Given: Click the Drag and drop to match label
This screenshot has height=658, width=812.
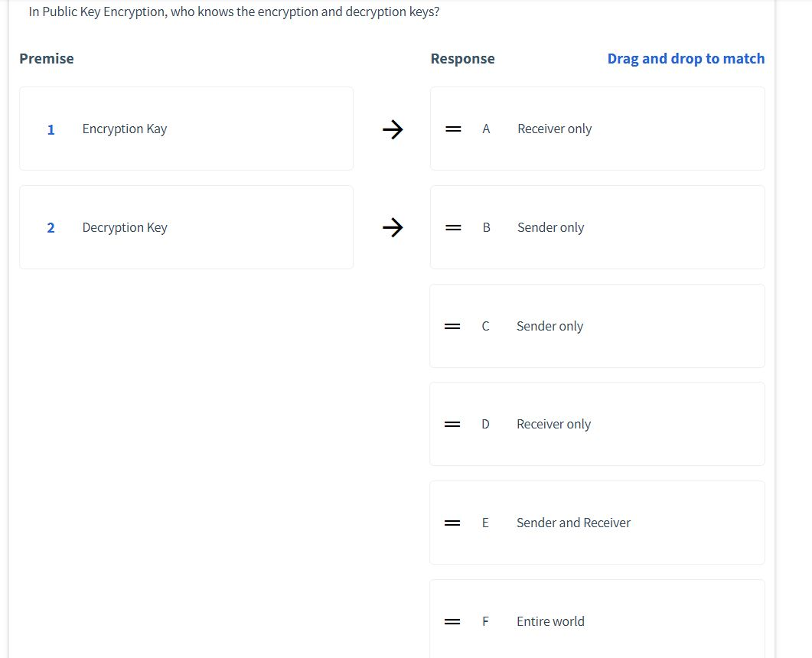Looking at the screenshot, I should click(686, 58).
